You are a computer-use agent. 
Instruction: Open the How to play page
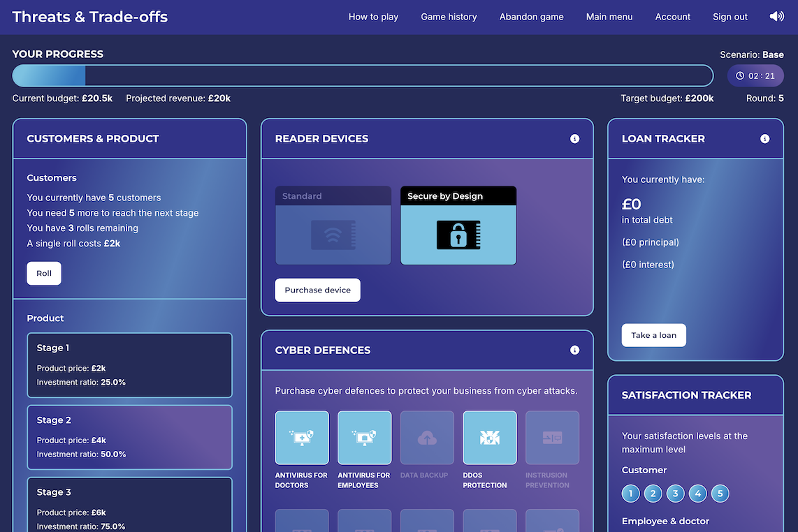point(373,17)
